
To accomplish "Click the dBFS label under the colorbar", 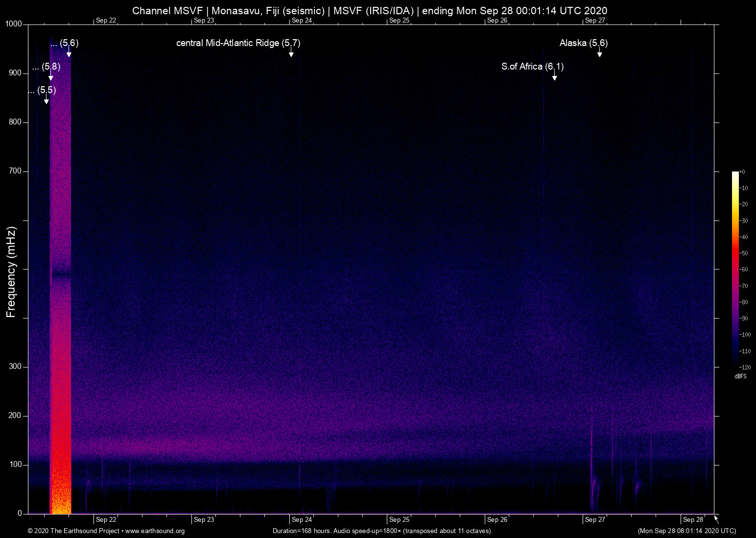I will [740, 376].
